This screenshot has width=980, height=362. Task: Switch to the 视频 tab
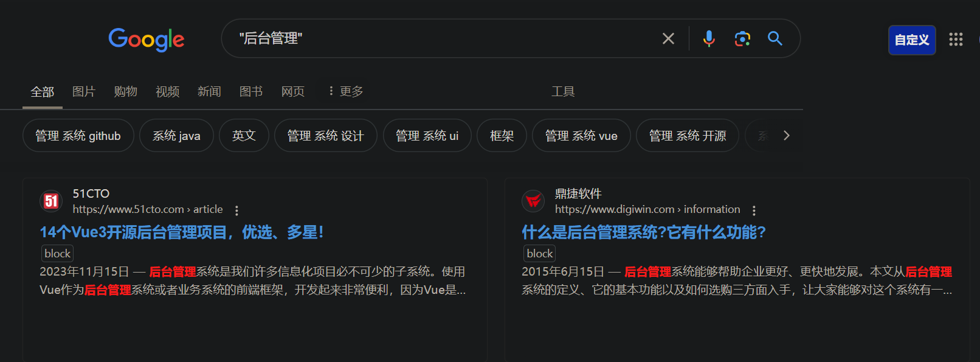(168, 91)
